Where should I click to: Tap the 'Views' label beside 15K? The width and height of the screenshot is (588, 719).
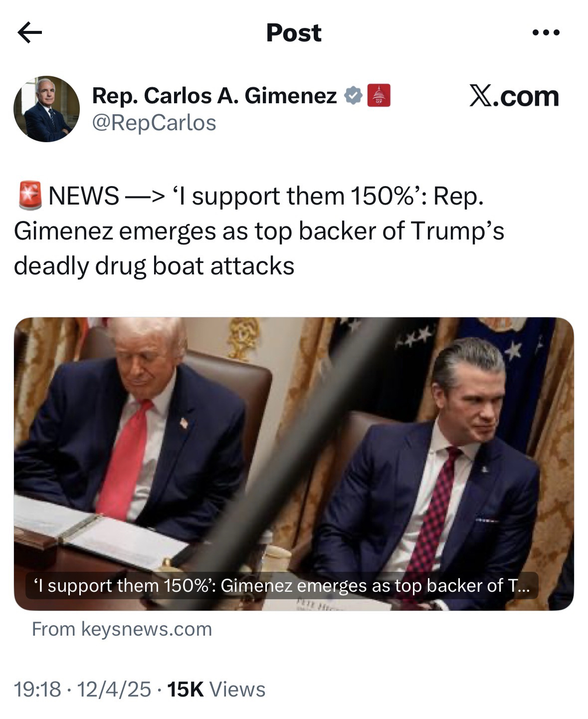pyautogui.click(x=237, y=690)
